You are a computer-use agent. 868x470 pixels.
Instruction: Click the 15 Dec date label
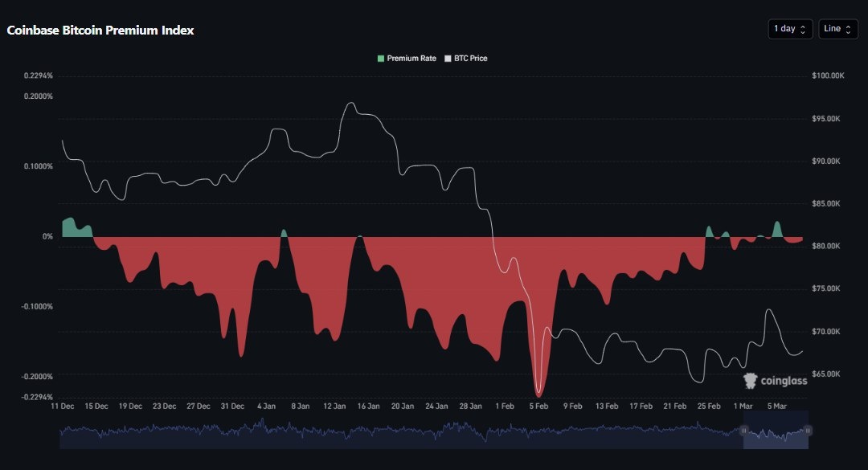[x=96, y=407]
